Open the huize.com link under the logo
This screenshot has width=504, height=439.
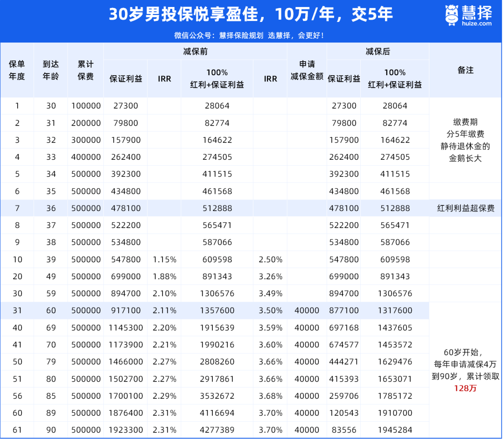[476, 23]
